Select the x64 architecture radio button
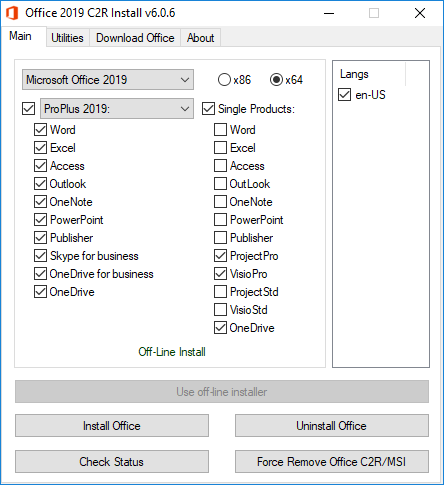 (276, 80)
